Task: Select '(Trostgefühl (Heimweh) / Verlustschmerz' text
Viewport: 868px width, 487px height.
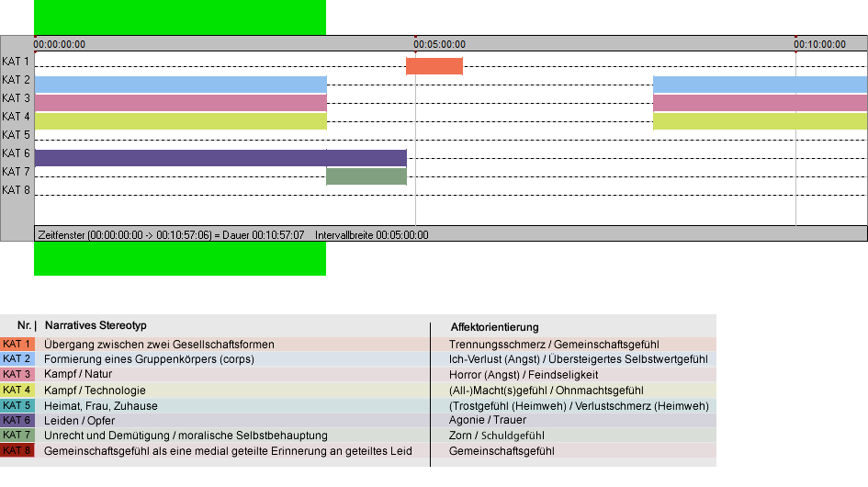Action: pyautogui.click(x=550, y=406)
